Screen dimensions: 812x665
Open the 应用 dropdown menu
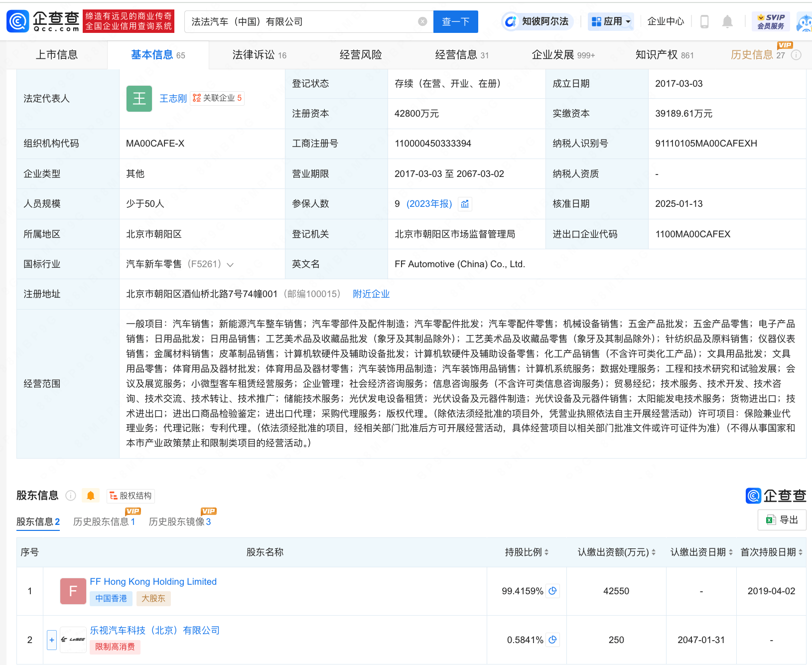pos(611,21)
